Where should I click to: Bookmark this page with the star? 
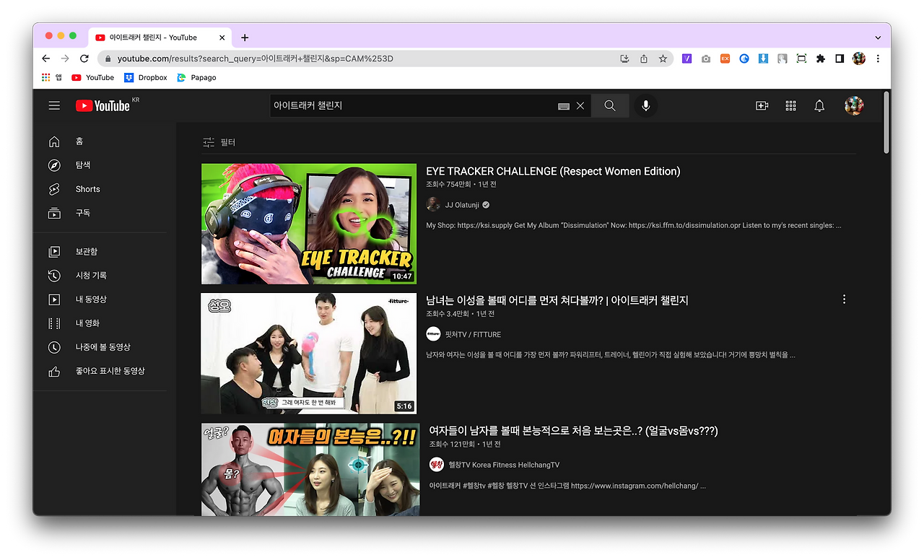point(663,58)
